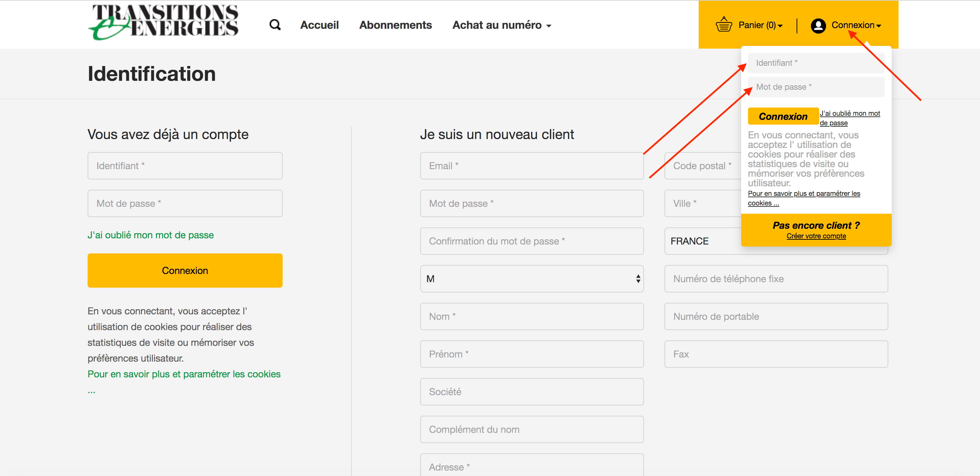Open the civility M select box
980x476 pixels.
click(531, 279)
